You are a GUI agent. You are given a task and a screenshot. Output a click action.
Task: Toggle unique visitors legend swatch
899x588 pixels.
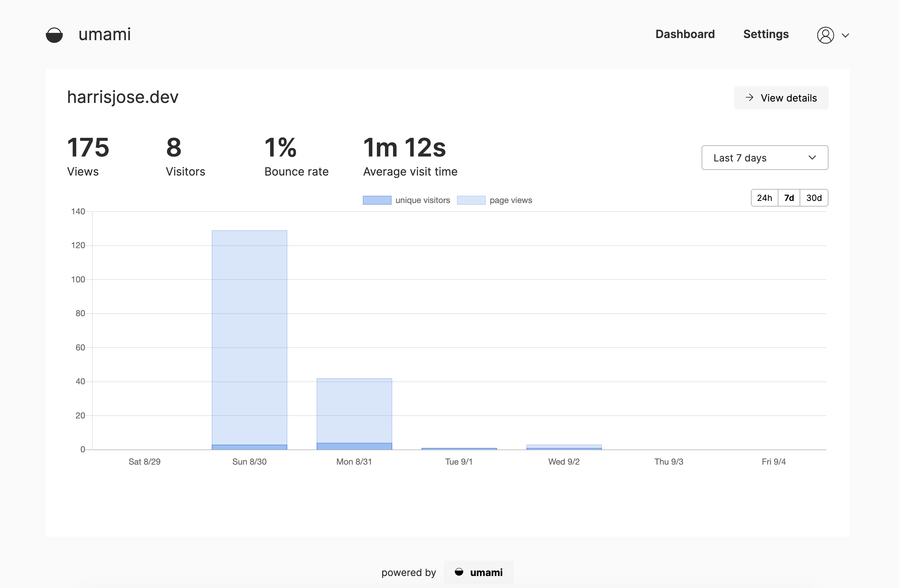point(377,200)
